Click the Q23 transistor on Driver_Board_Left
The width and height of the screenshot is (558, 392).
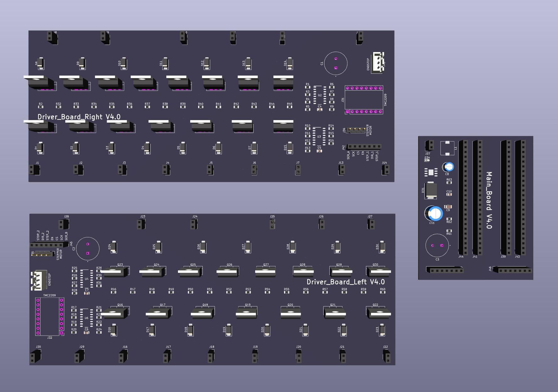115,271
